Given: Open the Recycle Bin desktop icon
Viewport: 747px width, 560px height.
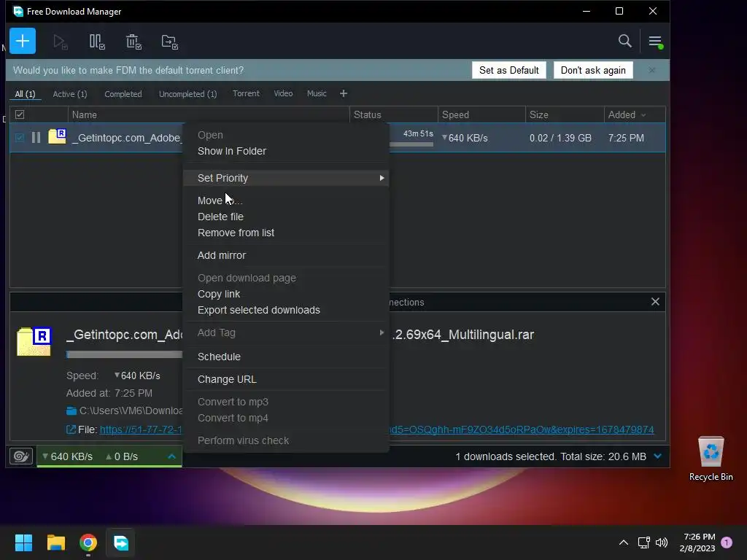Looking at the screenshot, I should click(x=711, y=459).
